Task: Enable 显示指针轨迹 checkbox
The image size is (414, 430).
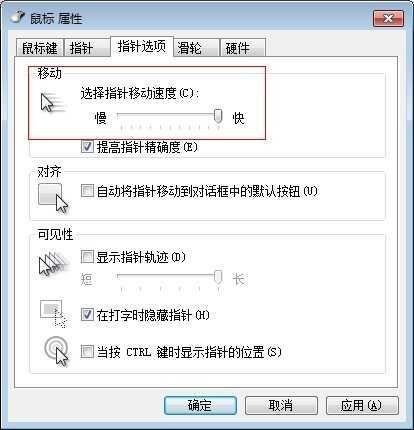Action: [87, 257]
